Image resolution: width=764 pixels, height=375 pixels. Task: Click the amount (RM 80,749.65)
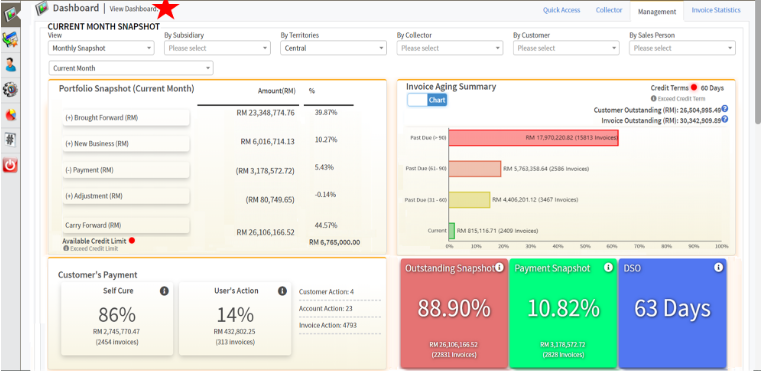tap(270, 200)
